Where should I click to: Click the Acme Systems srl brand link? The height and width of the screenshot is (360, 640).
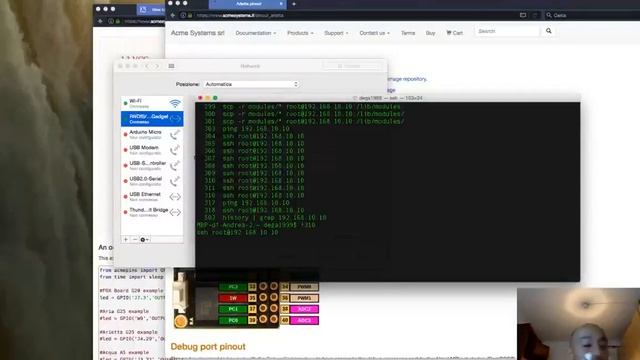pos(198,33)
